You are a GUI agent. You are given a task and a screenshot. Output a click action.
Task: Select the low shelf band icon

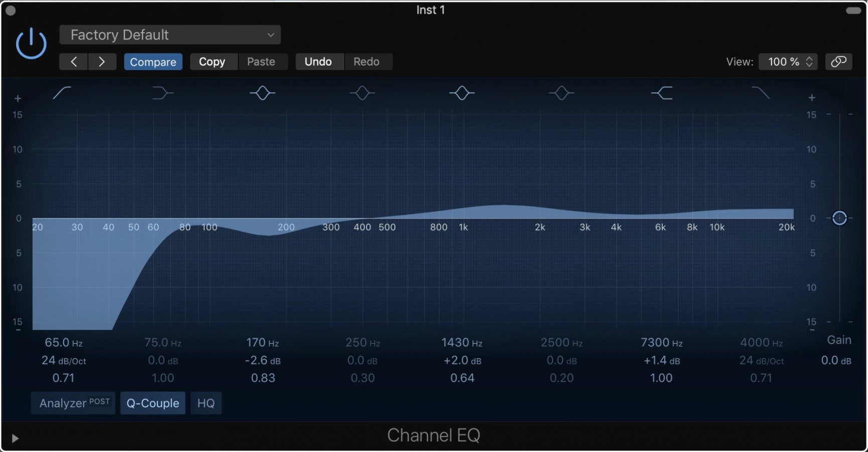162,93
